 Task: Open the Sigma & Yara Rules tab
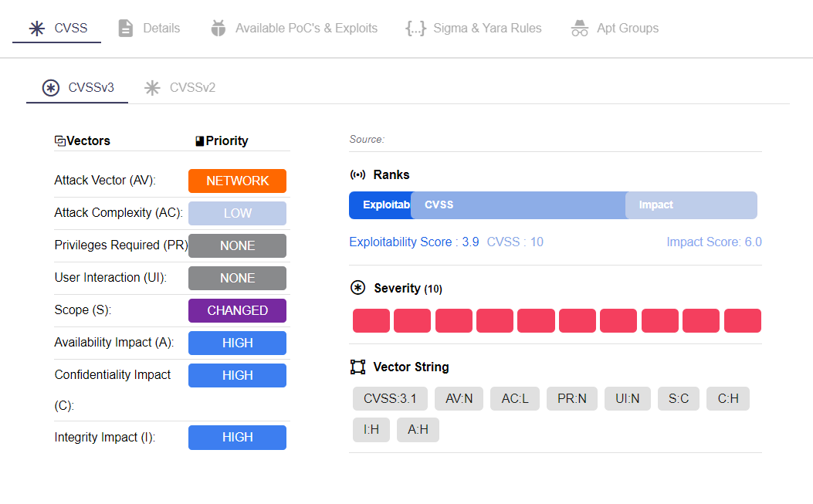pyautogui.click(x=473, y=28)
